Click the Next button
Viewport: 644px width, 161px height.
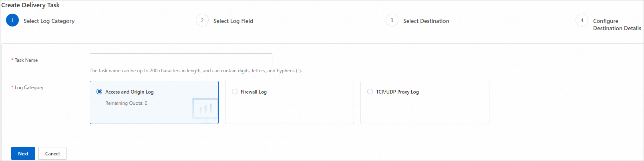click(23, 153)
